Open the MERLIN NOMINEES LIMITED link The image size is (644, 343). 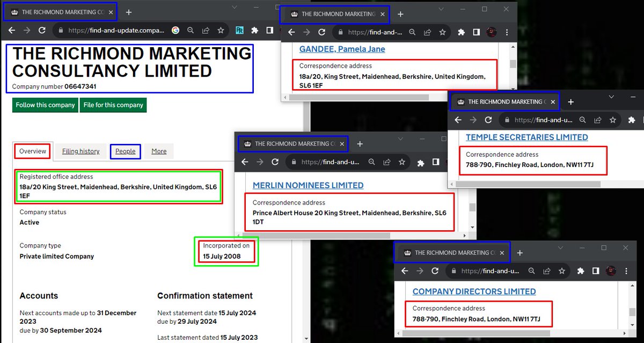pyautogui.click(x=308, y=185)
